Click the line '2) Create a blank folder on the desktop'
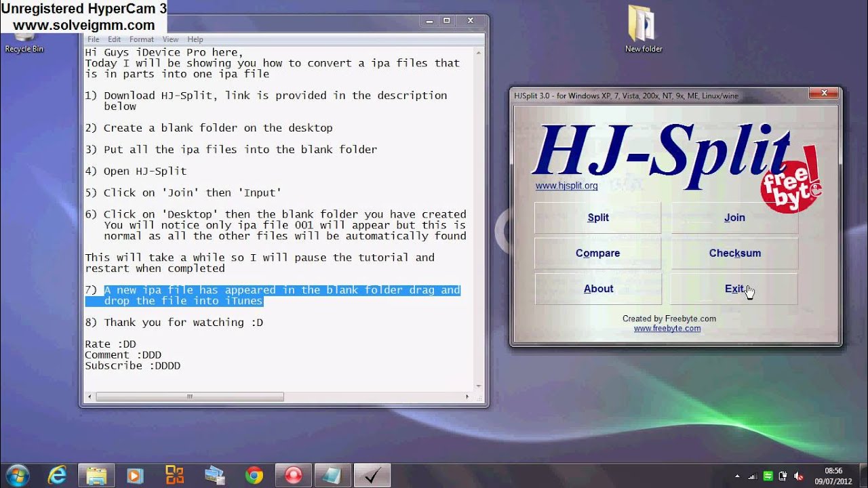 209,128
